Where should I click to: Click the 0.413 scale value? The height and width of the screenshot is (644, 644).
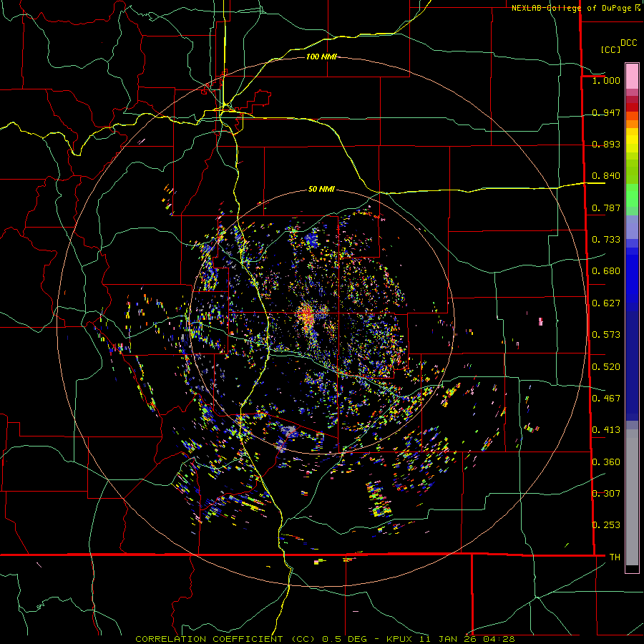(606, 430)
